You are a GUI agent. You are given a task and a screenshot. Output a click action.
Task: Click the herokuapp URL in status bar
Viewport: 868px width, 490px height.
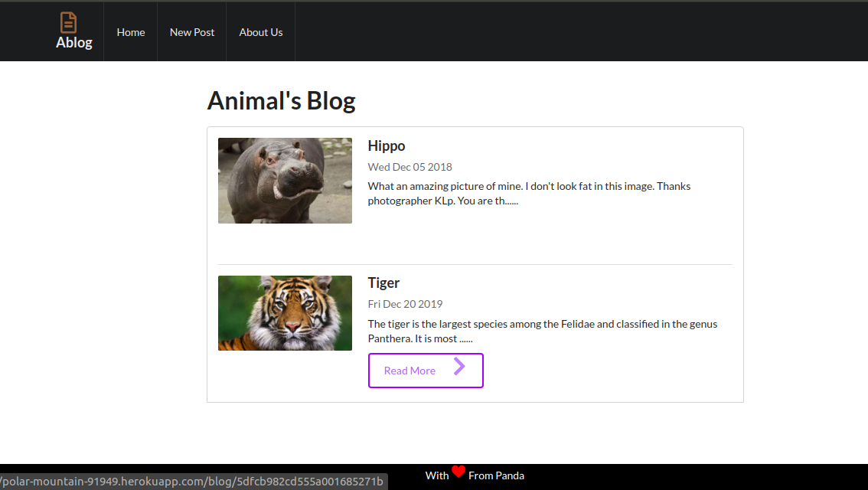[x=192, y=481]
